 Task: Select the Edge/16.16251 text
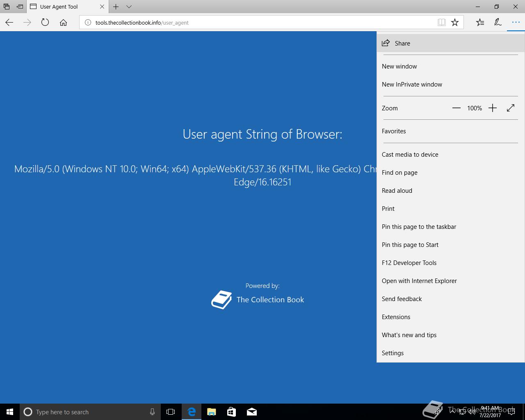tap(262, 182)
